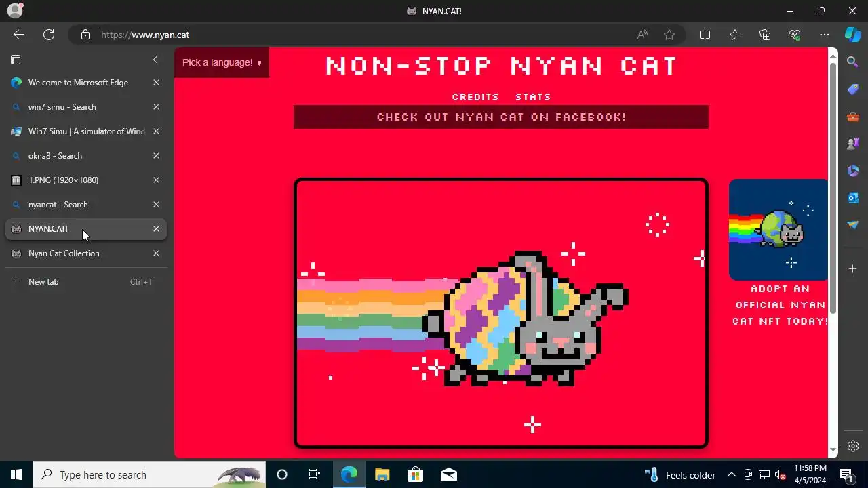Close the Nyan Cat Collection tab

(x=156, y=253)
